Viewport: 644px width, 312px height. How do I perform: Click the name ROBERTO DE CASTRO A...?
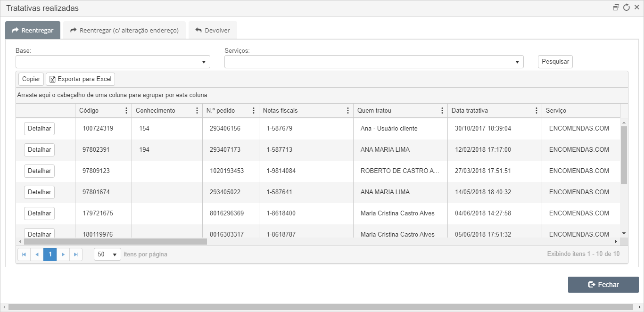(x=400, y=171)
